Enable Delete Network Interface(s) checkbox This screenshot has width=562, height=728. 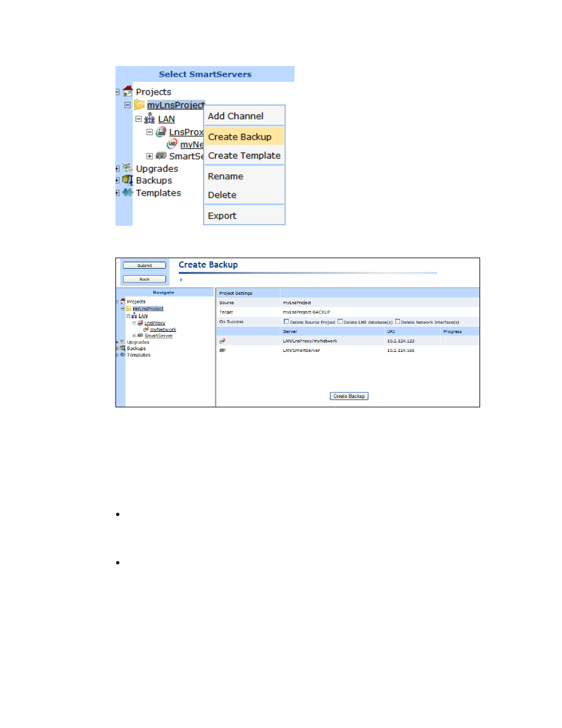click(x=398, y=321)
